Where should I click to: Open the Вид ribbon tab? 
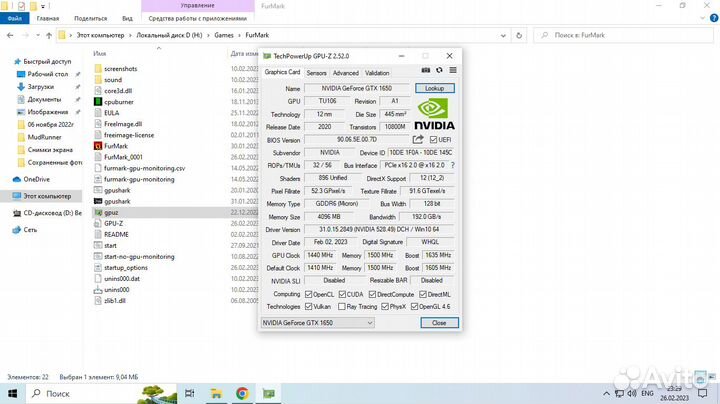(127, 18)
